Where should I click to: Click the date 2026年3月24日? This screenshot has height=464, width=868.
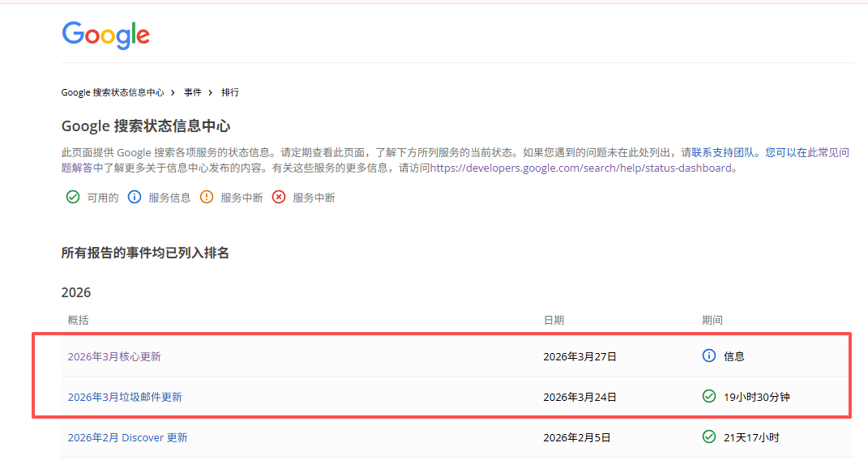tap(580, 397)
